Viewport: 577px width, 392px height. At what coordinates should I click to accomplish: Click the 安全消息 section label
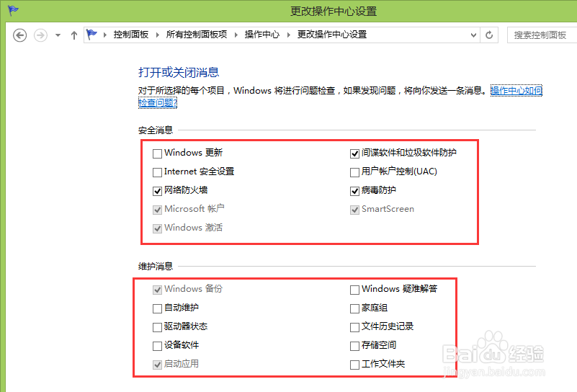tap(156, 130)
